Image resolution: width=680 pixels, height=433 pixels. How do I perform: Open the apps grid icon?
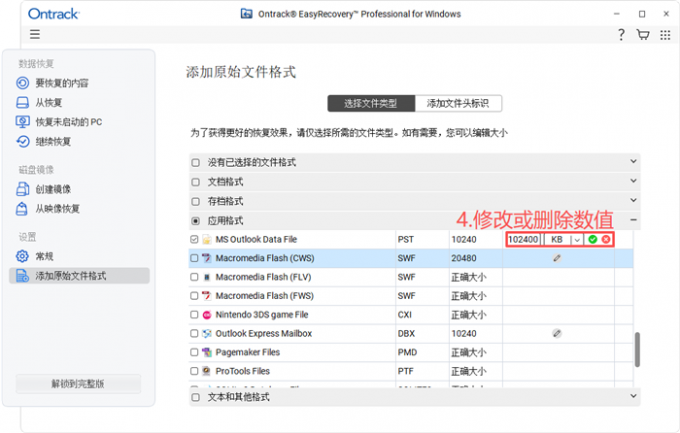point(665,35)
